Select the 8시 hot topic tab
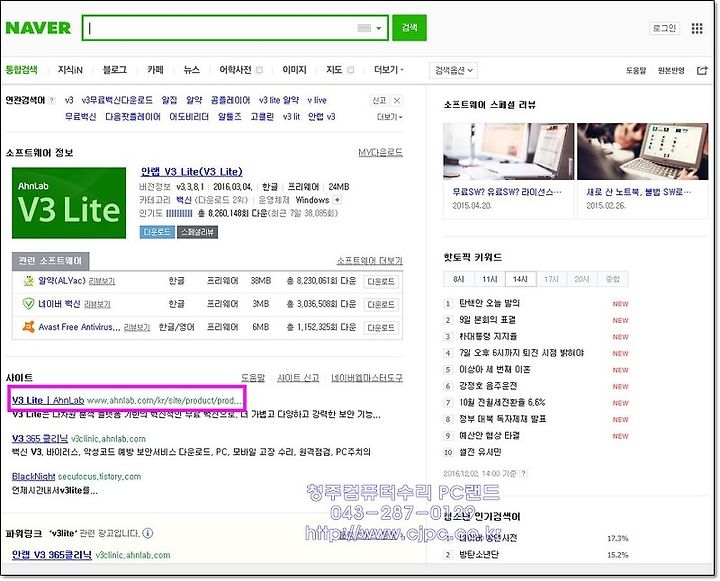The image size is (720, 581). coord(459,279)
